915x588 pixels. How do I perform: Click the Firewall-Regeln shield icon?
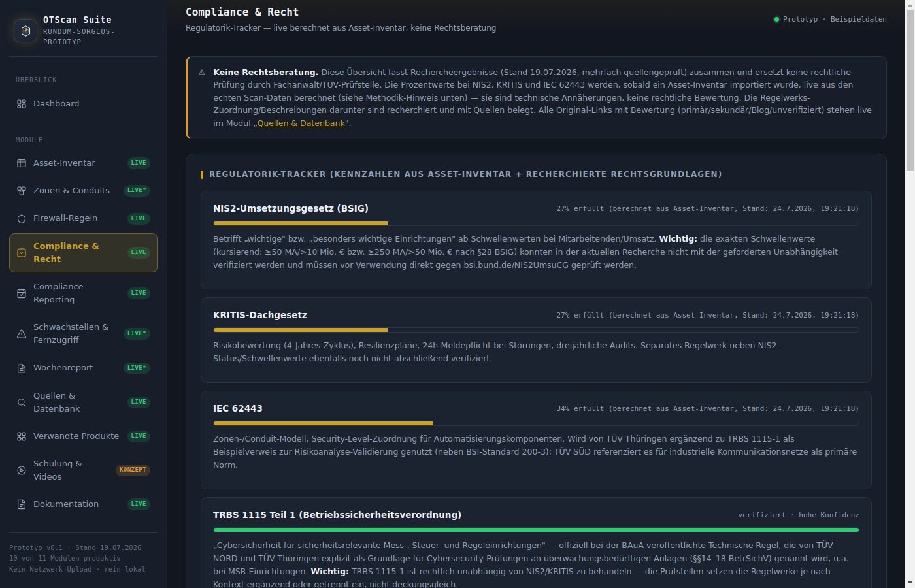tap(22, 218)
